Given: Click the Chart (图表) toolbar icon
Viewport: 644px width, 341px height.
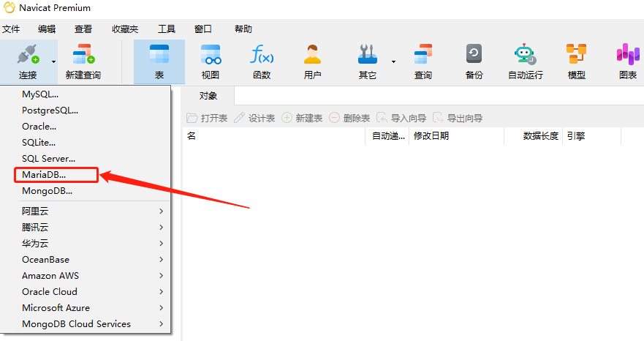Looking at the screenshot, I should 628,54.
